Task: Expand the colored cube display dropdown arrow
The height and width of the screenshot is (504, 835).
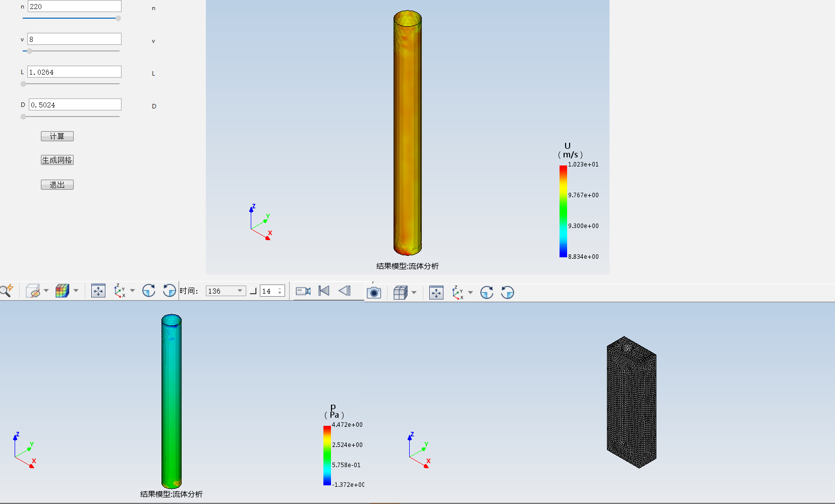Action: 76,291
